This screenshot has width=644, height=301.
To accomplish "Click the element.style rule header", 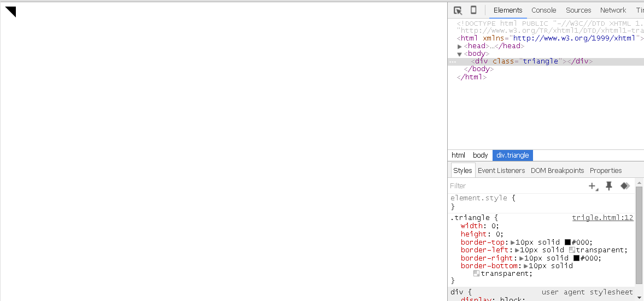I will click(x=483, y=198).
